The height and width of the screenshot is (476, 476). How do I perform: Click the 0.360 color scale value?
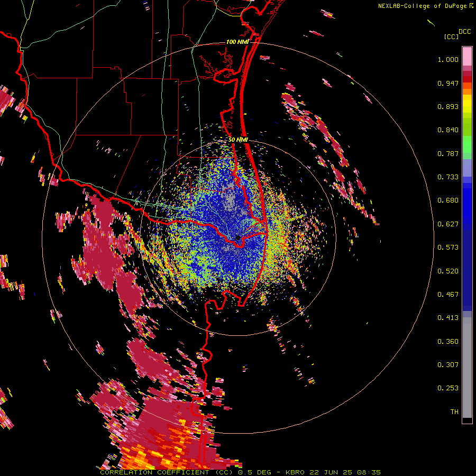(448, 342)
